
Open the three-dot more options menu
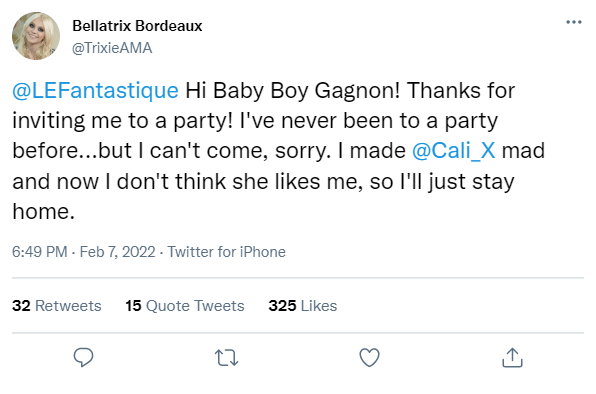coord(574,22)
